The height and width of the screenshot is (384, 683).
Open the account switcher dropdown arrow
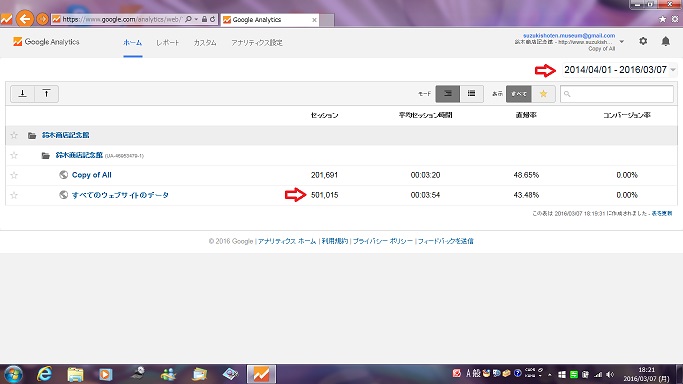pyautogui.click(x=622, y=42)
